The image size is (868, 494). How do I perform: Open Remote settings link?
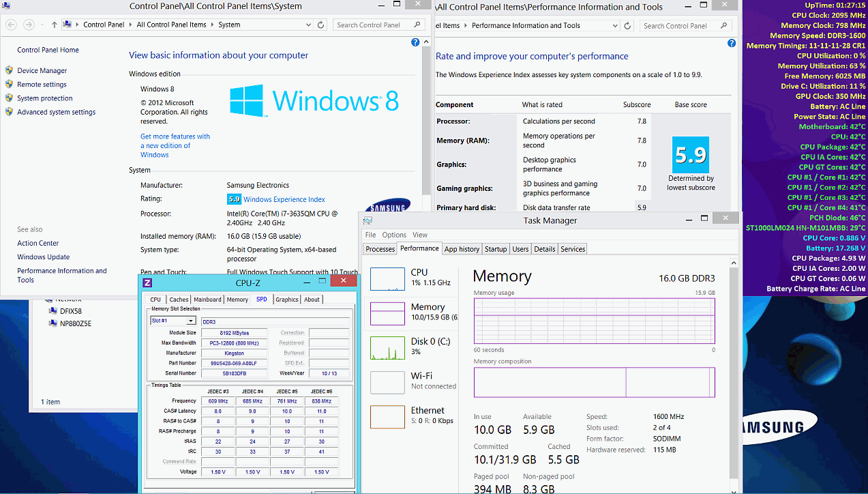[42, 85]
